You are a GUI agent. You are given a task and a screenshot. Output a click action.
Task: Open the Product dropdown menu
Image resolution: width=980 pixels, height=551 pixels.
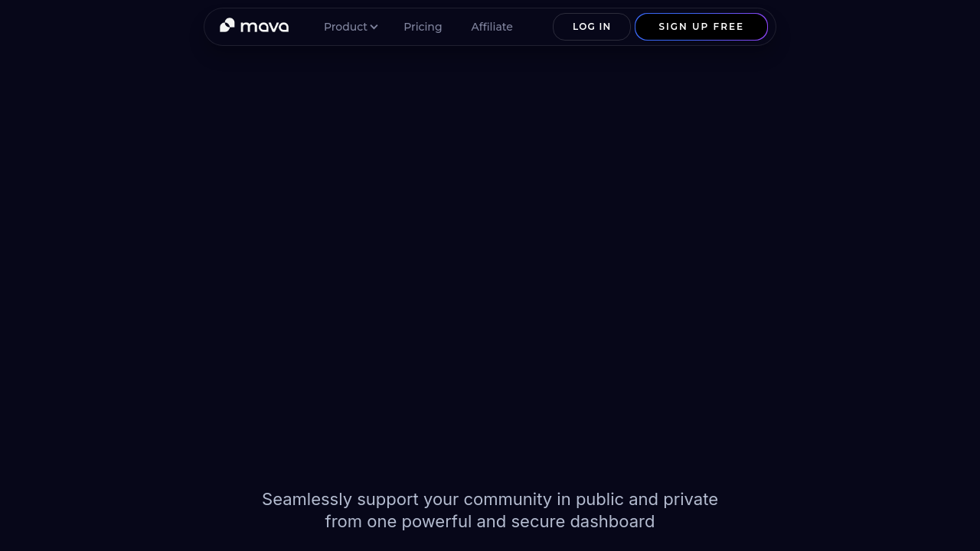coord(345,27)
